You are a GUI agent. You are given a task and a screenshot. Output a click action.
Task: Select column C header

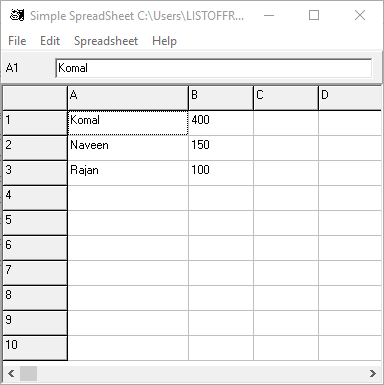tap(286, 98)
